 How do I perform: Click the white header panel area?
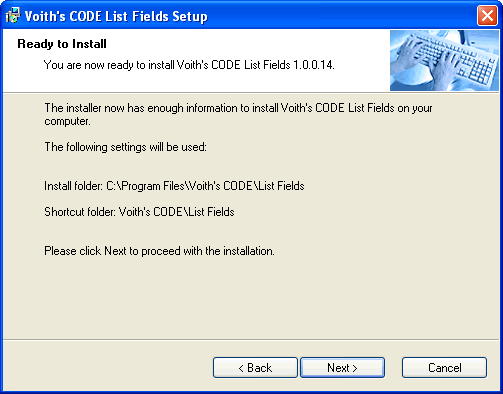(x=197, y=60)
